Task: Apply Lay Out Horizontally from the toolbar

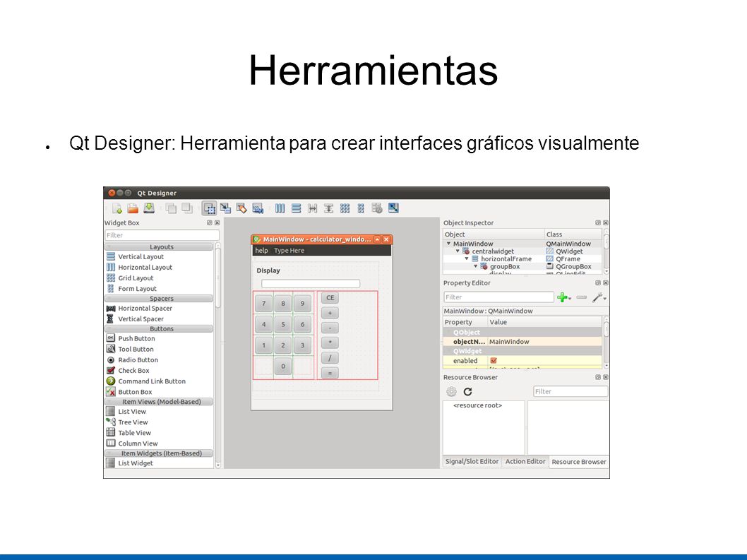Action: coord(280,208)
